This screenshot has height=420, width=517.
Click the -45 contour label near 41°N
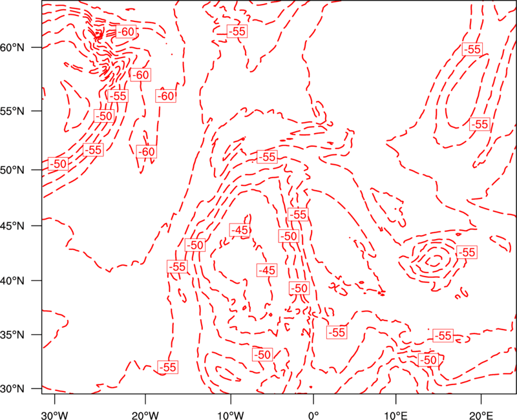(x=267, y=270)
